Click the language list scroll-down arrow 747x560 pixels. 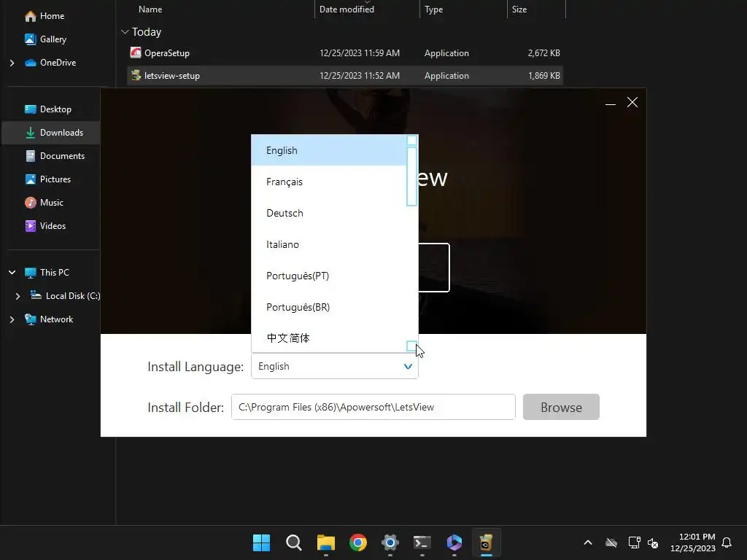point(411,346)
